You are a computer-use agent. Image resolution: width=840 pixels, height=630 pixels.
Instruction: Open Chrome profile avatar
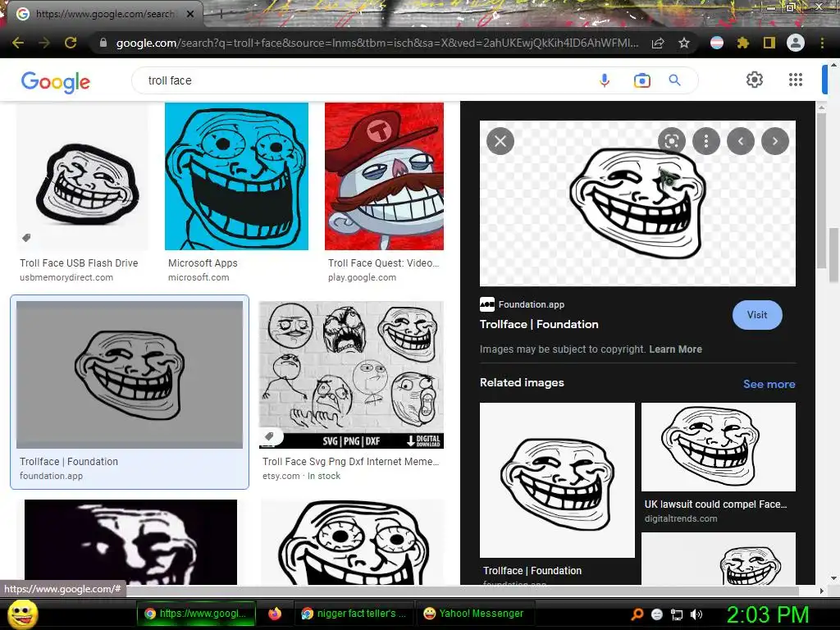pos(796,43)
